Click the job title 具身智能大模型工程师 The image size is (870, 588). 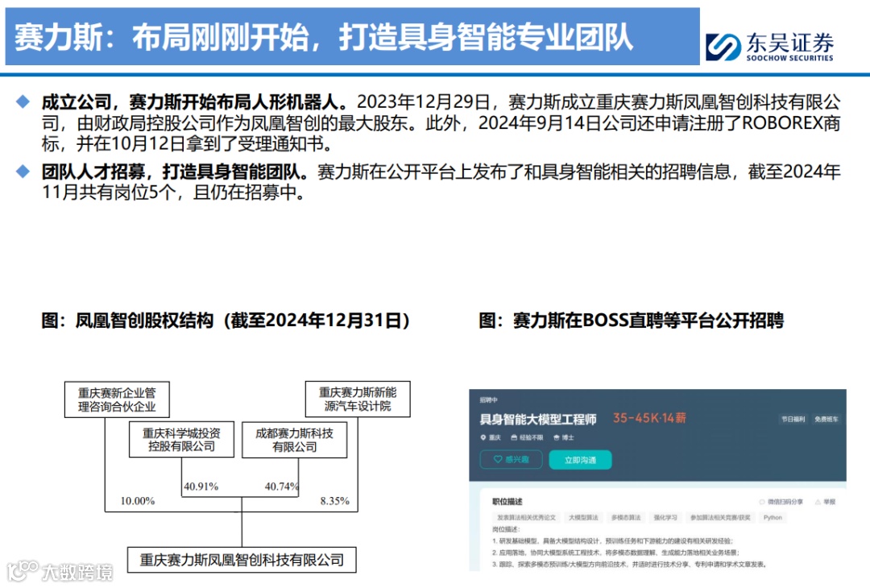(537, 420)
